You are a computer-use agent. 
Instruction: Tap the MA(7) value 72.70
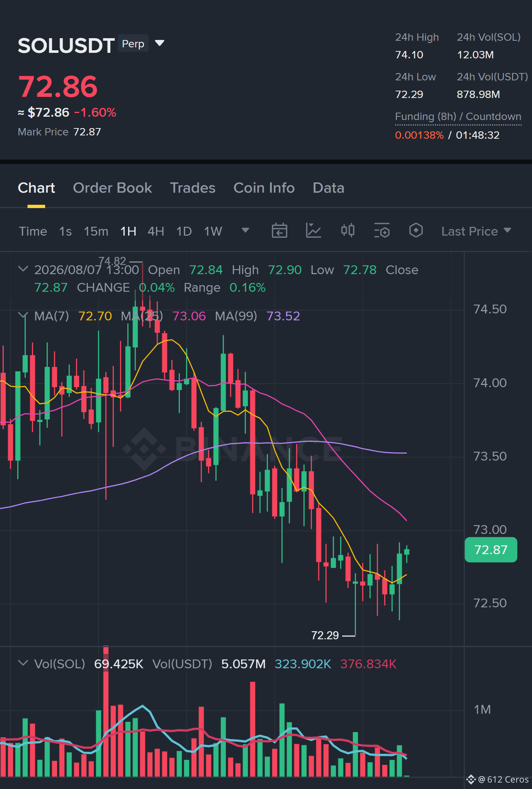pyautogui.click(x=95, y=316)
